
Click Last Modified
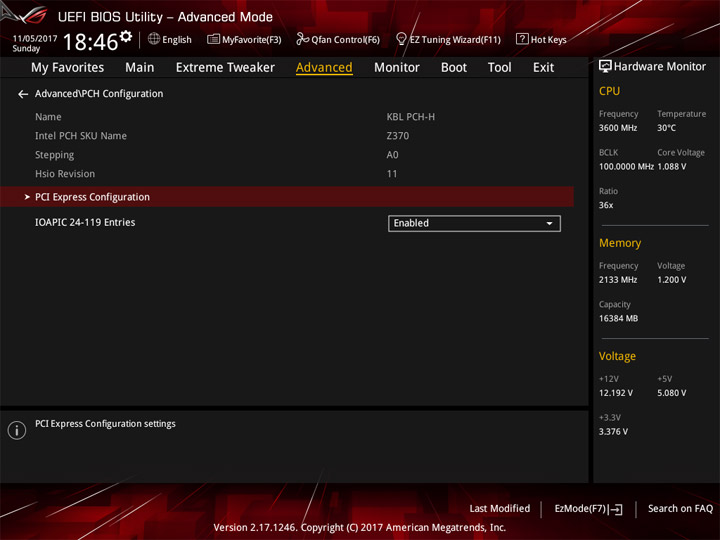click(500, 509)
